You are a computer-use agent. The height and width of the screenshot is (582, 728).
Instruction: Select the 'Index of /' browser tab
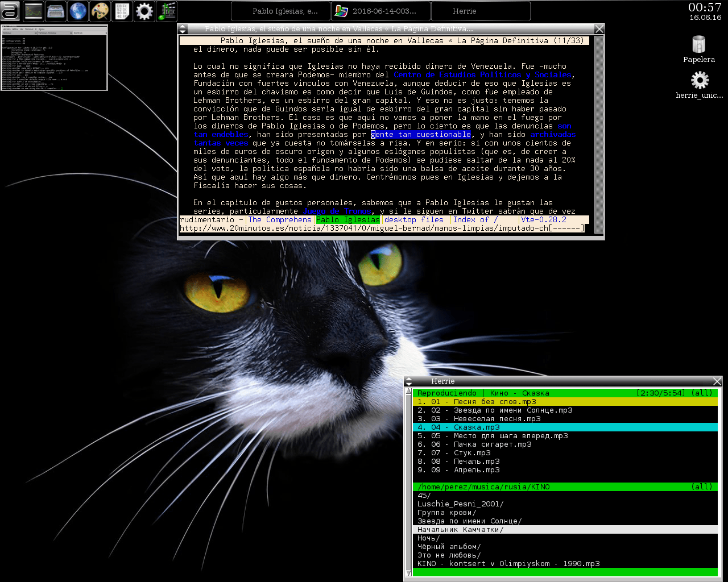(x=475, y=220)
